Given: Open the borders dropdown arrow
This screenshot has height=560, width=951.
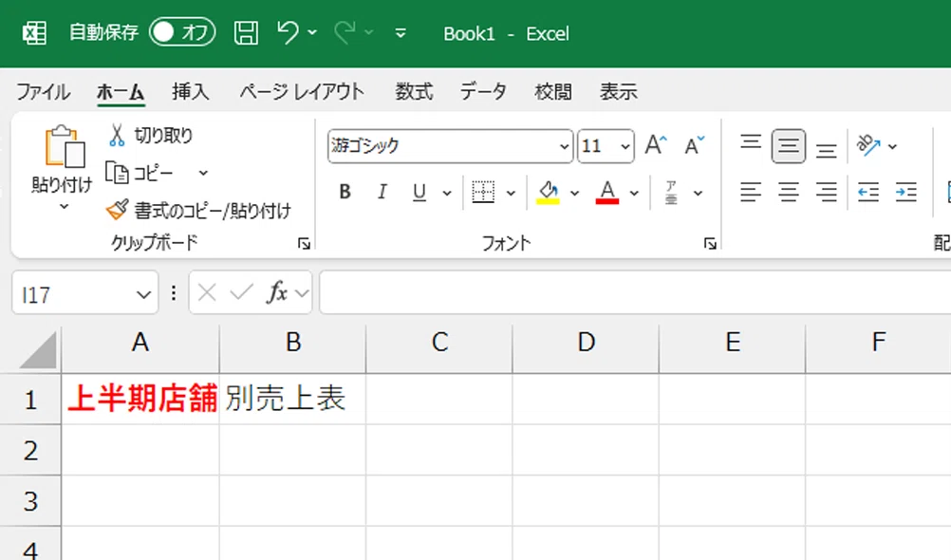Looking at the screenshot, I should coord(511,193).
